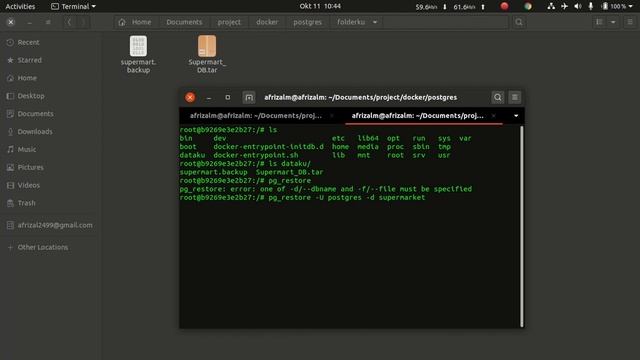
Task: Close the first terminal tab
Action: click(332, 116)
